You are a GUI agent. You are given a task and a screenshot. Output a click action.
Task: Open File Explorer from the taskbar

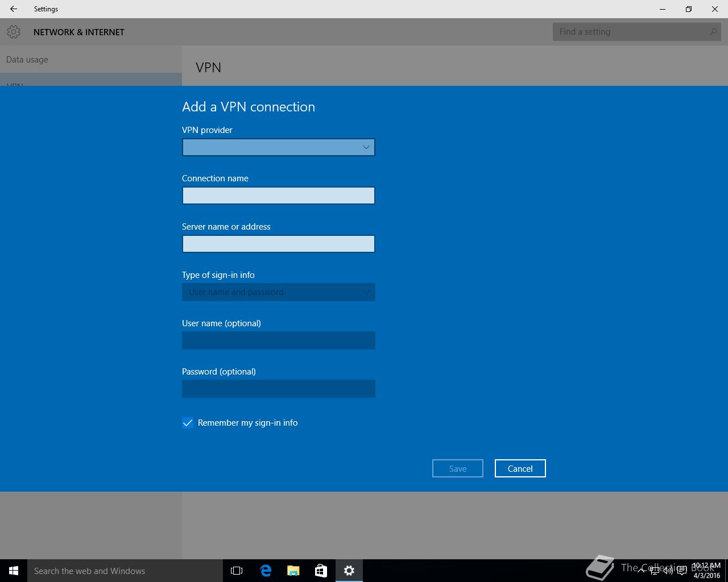point(293,571)
